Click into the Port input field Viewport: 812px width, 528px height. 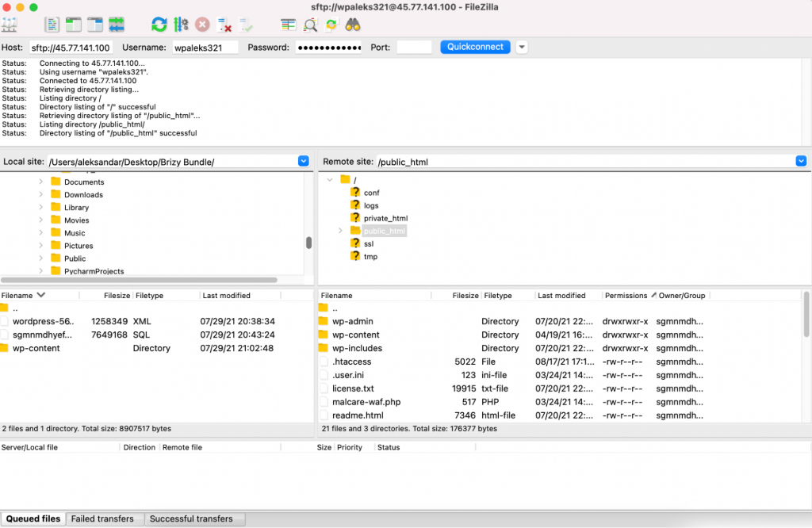point(413,48)
